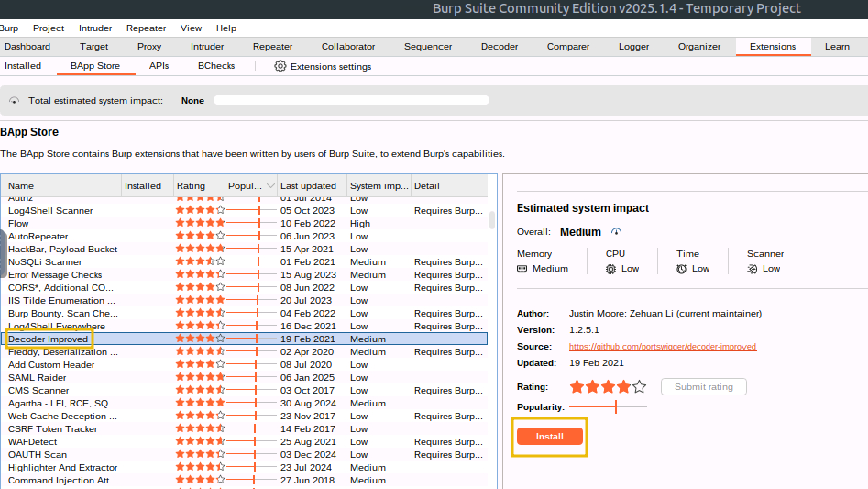Select Highlighter And Extractor row
This screenshot has height=489, width=868.
244,467
